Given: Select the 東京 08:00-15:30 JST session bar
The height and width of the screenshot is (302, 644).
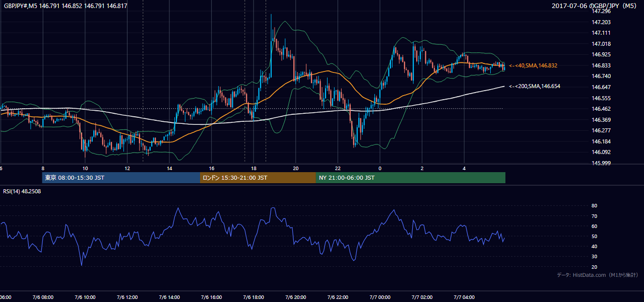Looking at the screenshot, I should coord(121,178).
